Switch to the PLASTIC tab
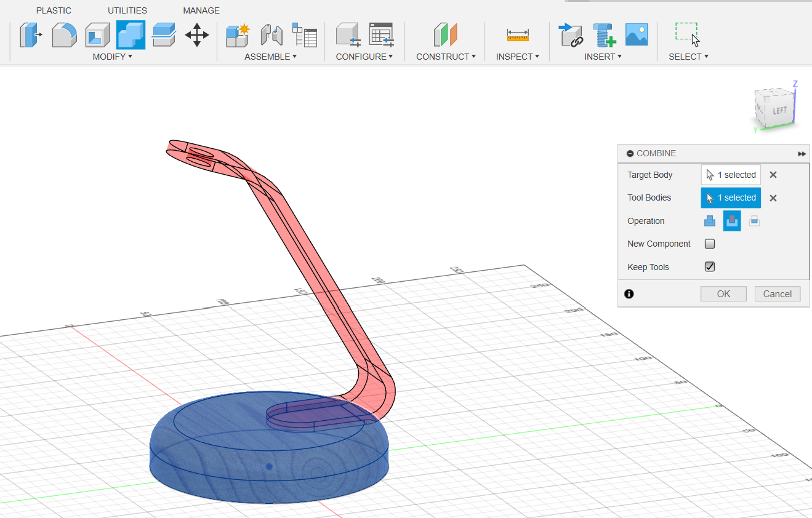The image size is (812, 518). [x=54, y=10]
